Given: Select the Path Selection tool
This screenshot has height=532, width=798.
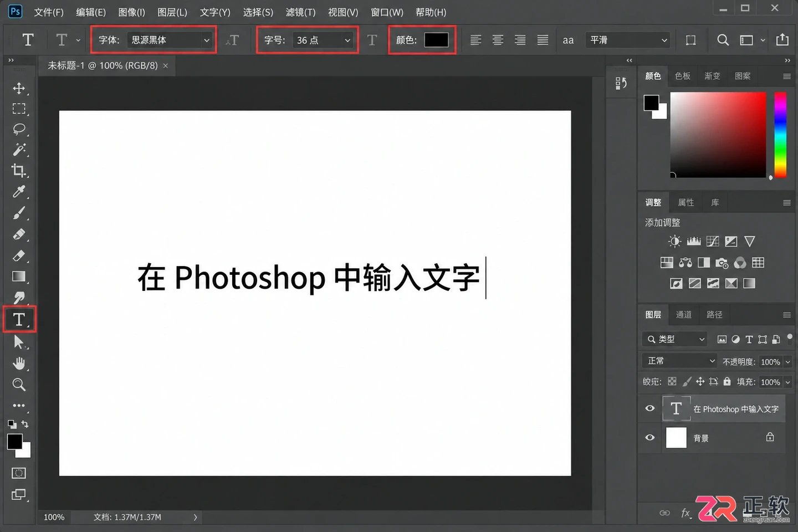Looking at the screenshot, I should point(19,342).
